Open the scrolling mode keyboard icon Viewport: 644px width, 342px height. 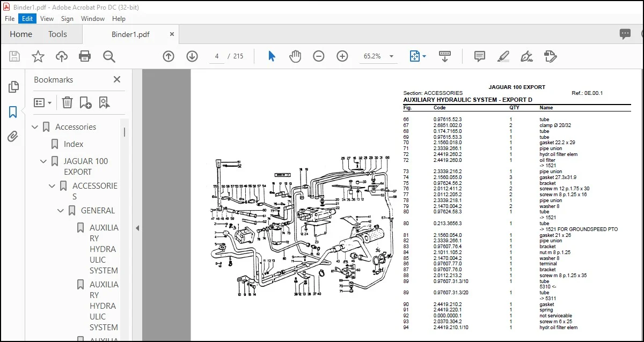(x=444, y=56)
